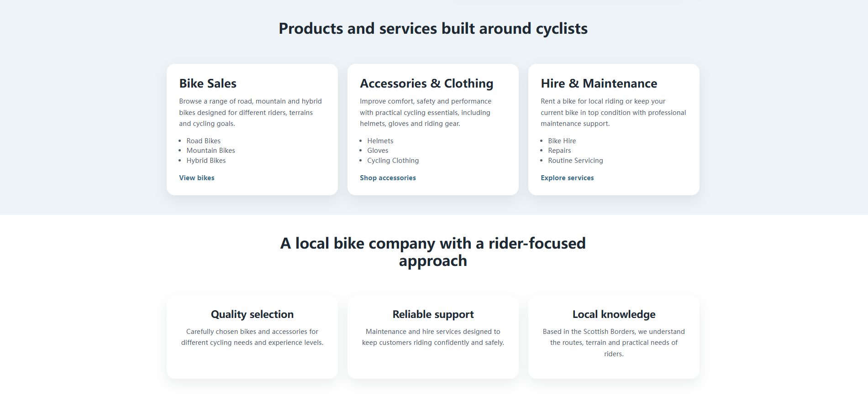
Task: Click the Products and services heading
Action: 433,28
